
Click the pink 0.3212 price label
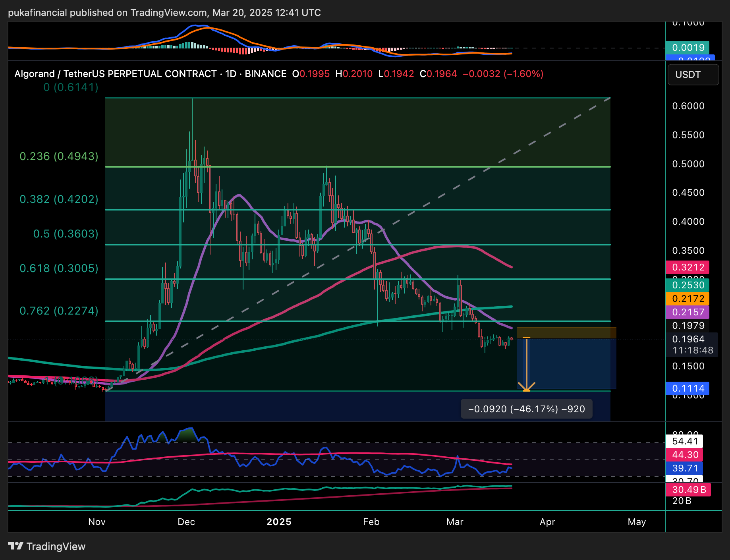coord(688,267)
